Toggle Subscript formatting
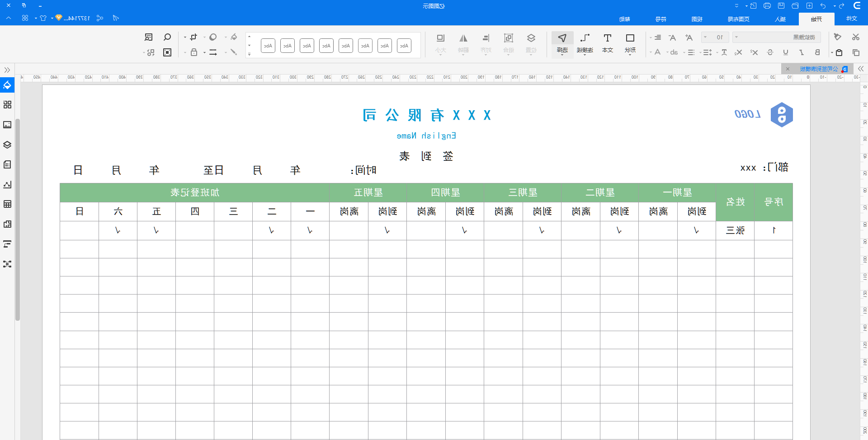This screenshot has height=440, width=868. (x=738, y=52)
